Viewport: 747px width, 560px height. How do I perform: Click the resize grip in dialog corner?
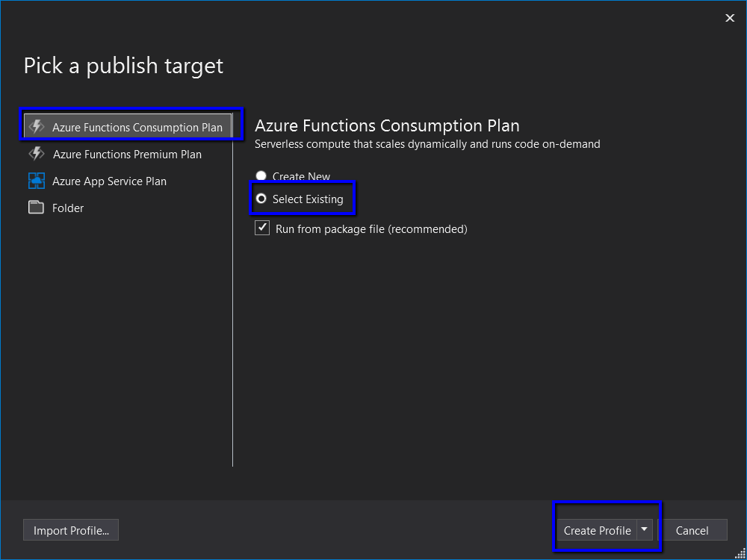[x=740, y=553]
